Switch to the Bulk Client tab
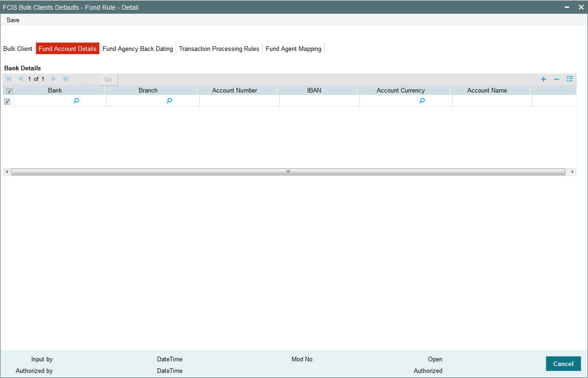 18,49
